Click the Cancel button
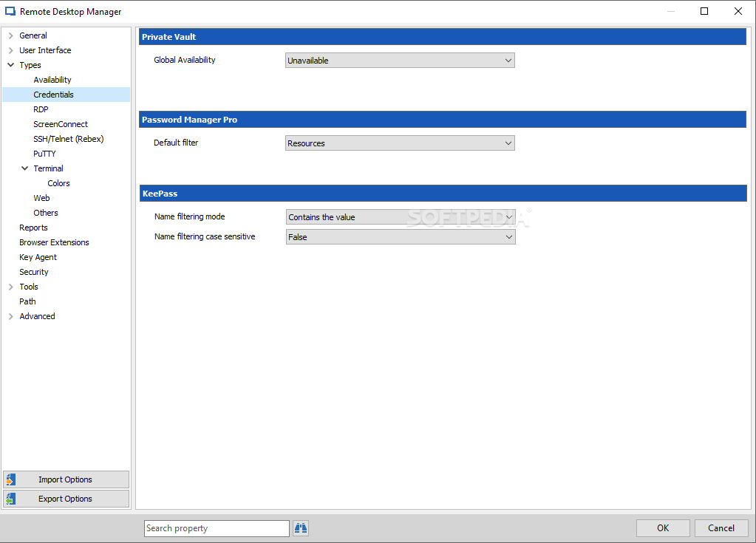The height and width of the screenshot is (543, 756). 721,528
